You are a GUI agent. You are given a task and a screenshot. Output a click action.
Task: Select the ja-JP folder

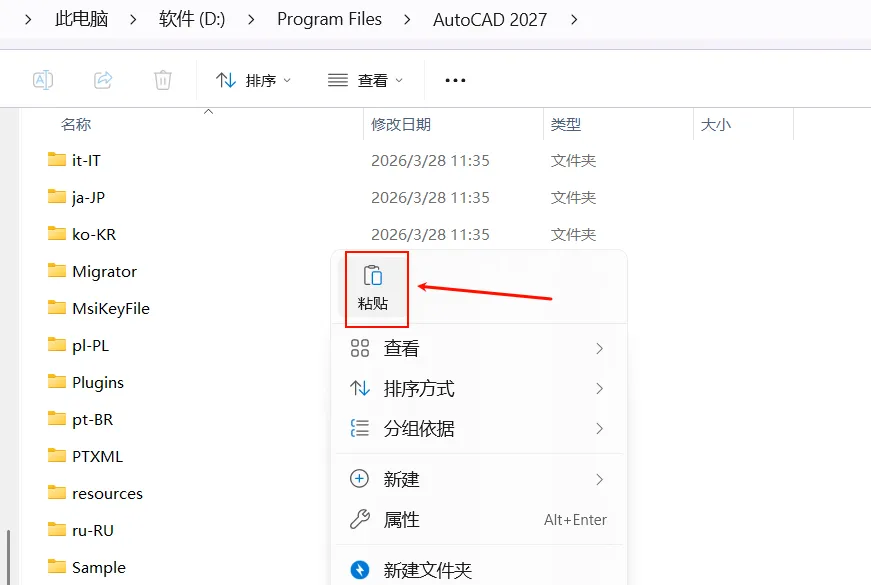pyautogui.click(x=88, y=198)
